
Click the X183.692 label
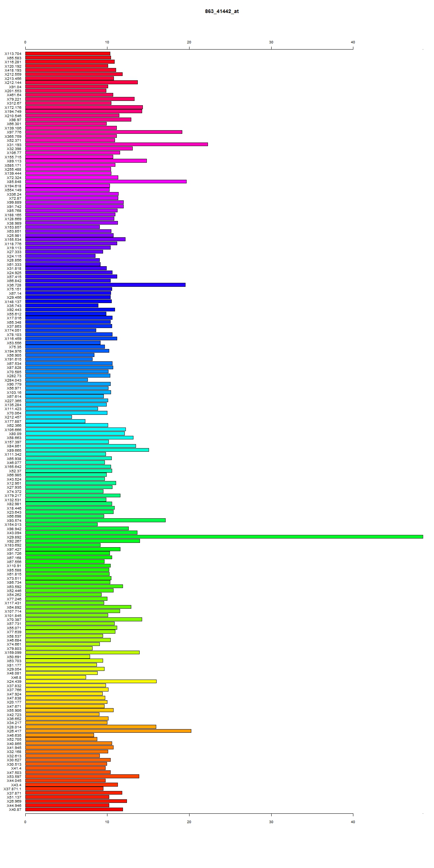tap(13, 545)
